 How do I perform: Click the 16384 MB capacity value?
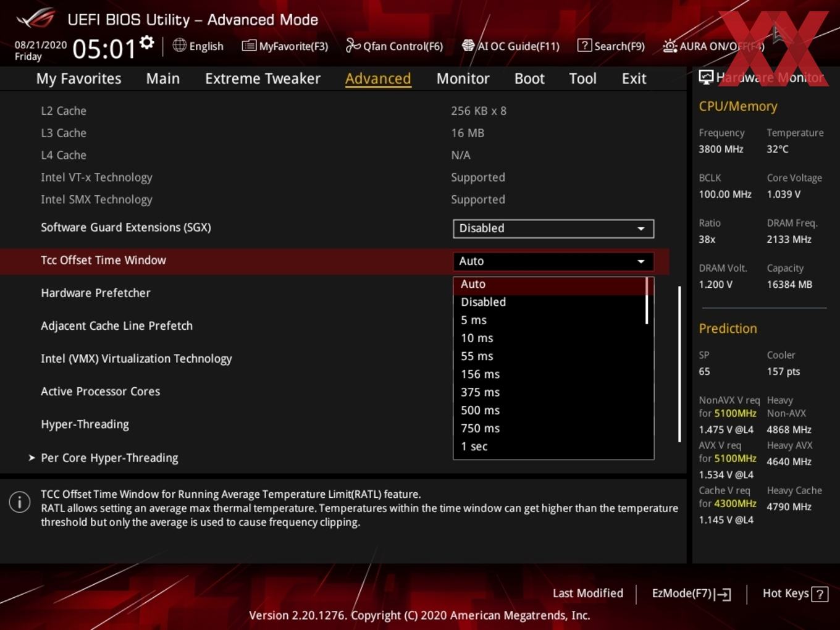click(x=789, y=284)
